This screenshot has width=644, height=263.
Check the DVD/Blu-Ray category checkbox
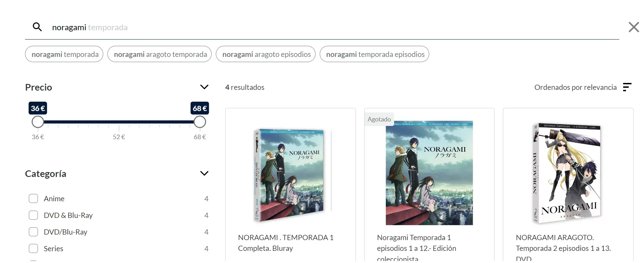[x=33, y=232]
